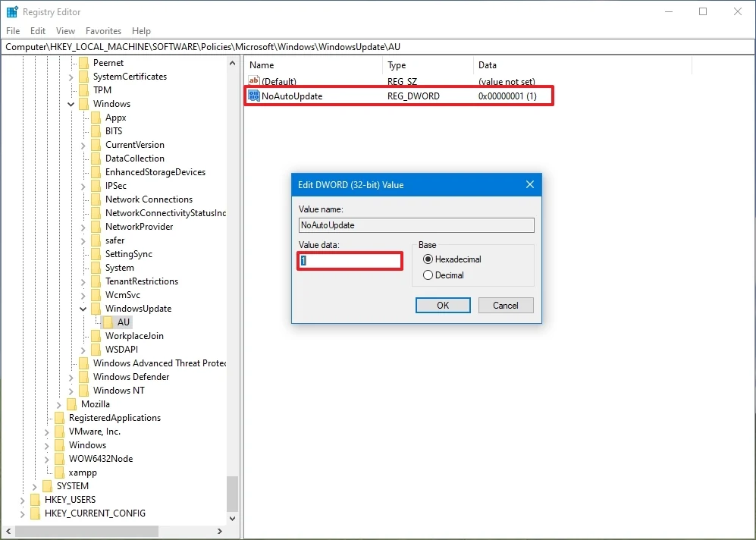Viewport: 756px width, 540px height.
Task: Click the Registry Editor app icon in title bar
Action: pyautogui.click(x=12, y=11)
